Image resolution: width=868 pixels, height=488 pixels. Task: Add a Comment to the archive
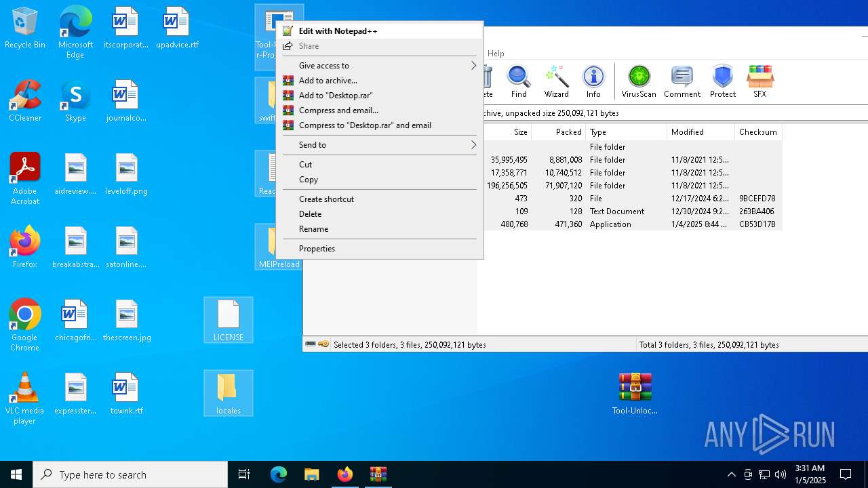point(682,81)
